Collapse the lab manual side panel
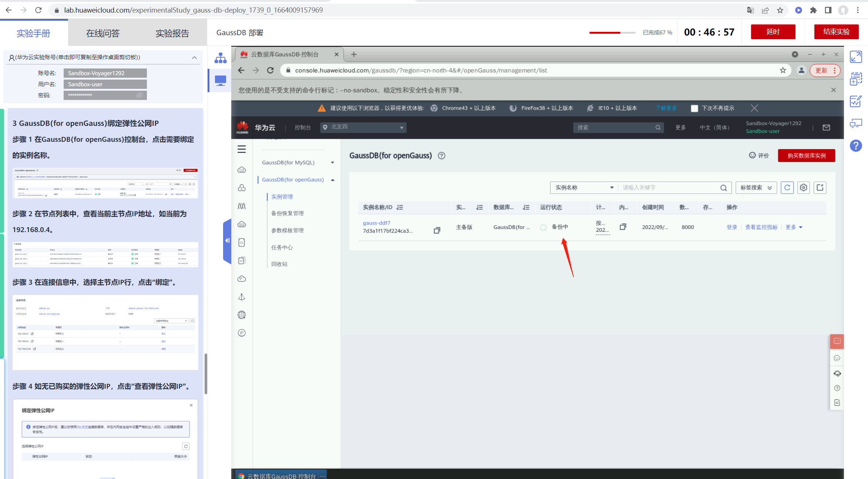The height and width of the screenshot is (479, 868). [x=227, y=241]
